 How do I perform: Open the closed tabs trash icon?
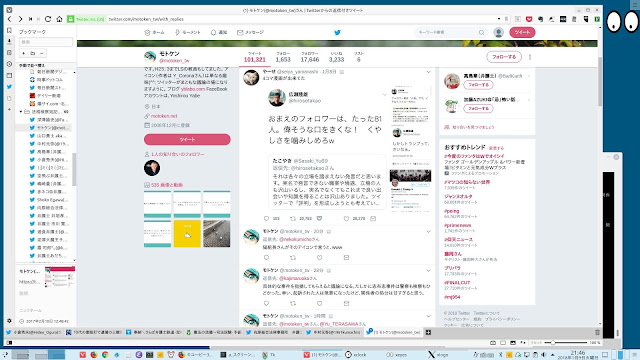597,332
